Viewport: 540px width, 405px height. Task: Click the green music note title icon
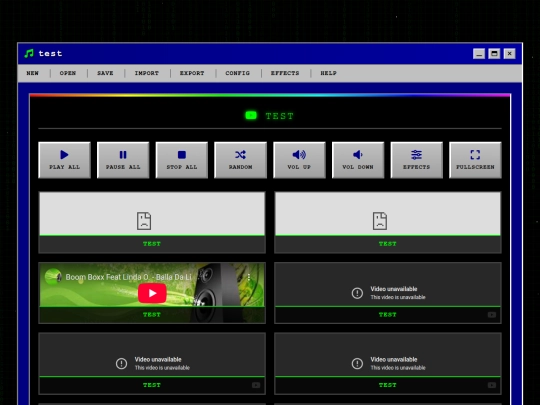coord(29,53)
